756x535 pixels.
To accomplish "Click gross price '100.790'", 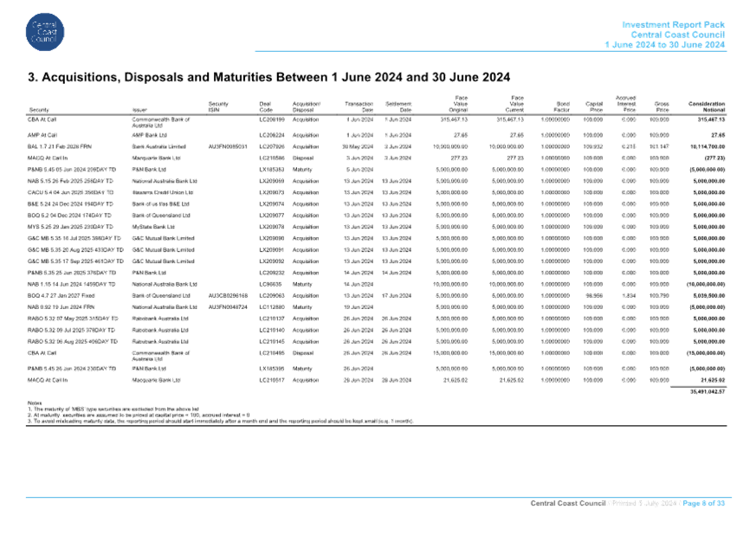I will click(x=661, y=296).
